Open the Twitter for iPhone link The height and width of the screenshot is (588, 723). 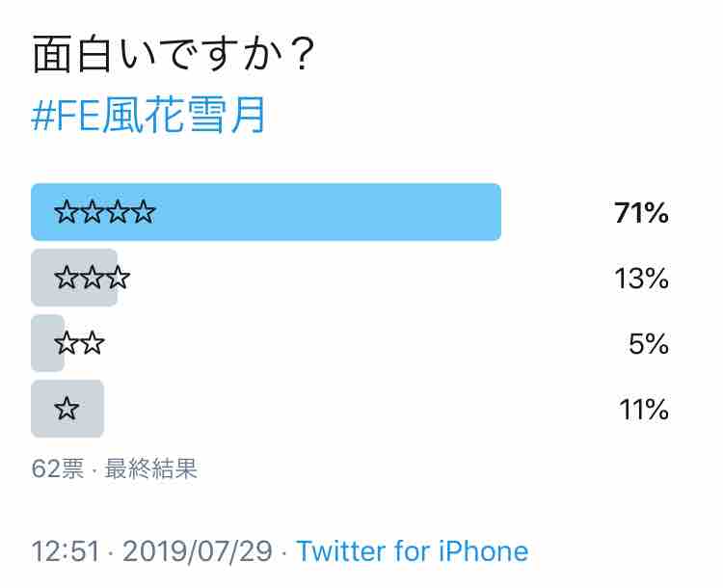pyautogui.click(x=413, y=551)
